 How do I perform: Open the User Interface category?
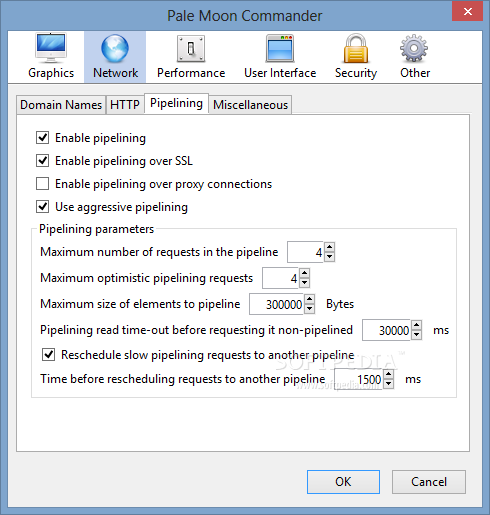click(280, 57)
